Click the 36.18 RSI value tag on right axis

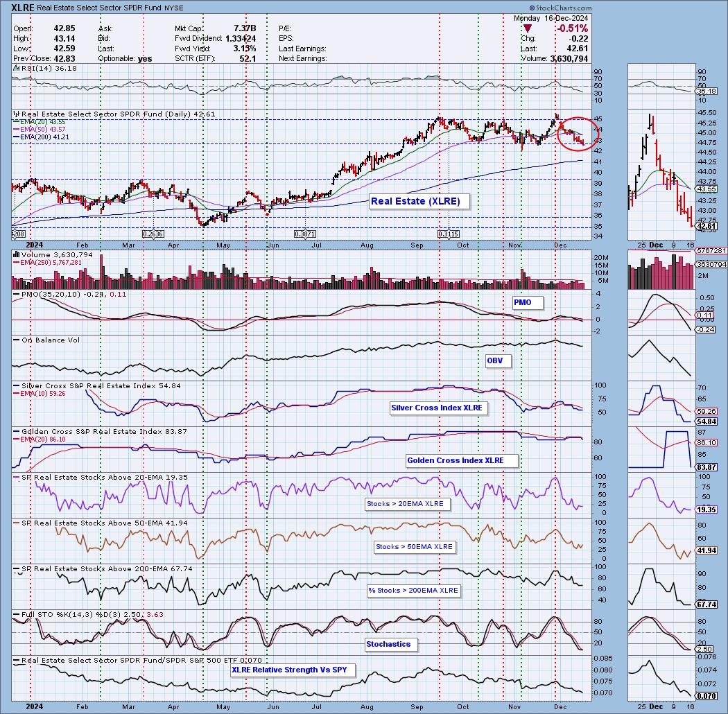pos(708,92)
